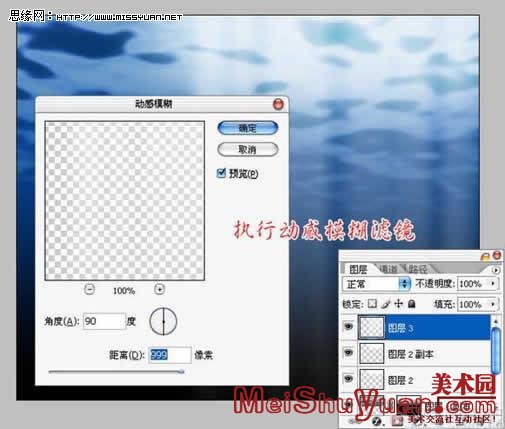Select the lock position move icon

(398, 304)
